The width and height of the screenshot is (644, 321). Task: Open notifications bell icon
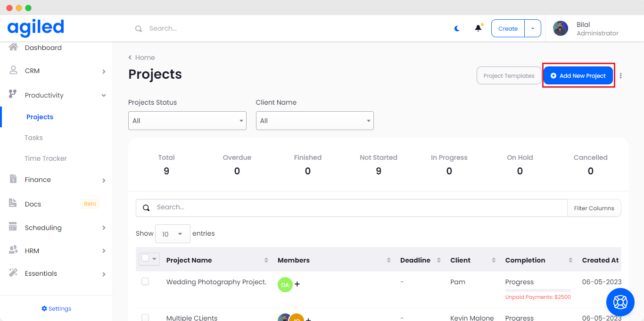coord(478,28)
